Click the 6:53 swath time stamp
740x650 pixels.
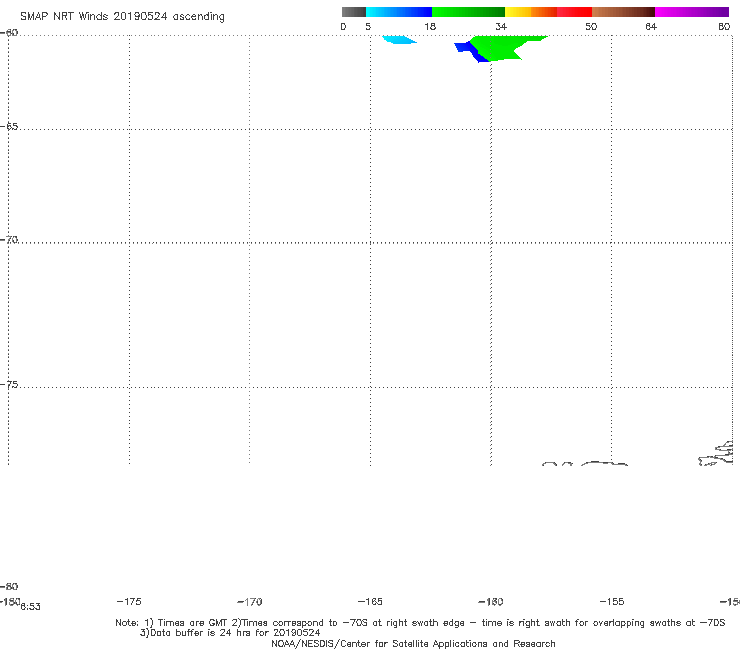31,607
